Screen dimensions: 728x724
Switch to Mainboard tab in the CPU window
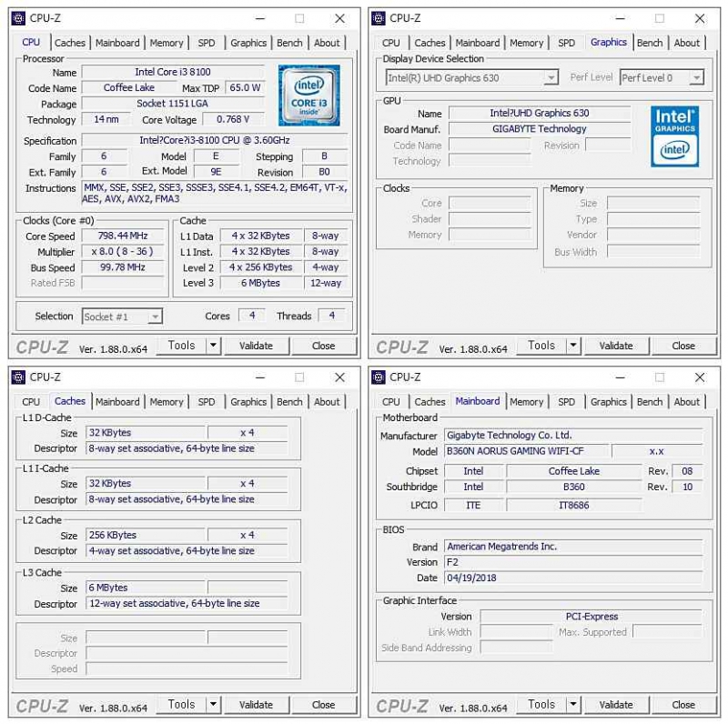click(117, 43)
